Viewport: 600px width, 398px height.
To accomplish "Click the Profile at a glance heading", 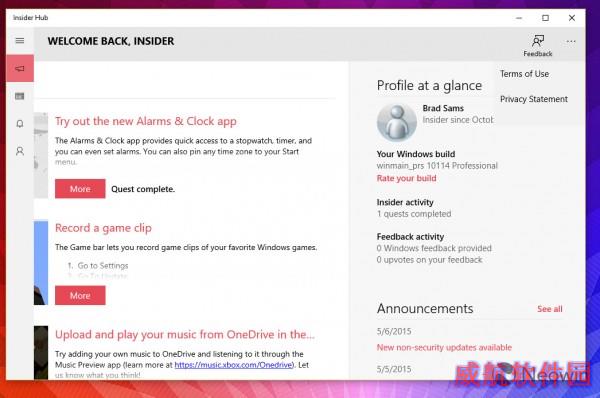I will [x=429, y=85].
